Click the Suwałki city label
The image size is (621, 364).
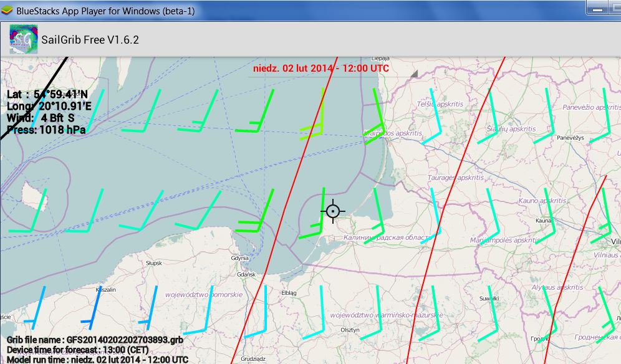click(489, 299)
